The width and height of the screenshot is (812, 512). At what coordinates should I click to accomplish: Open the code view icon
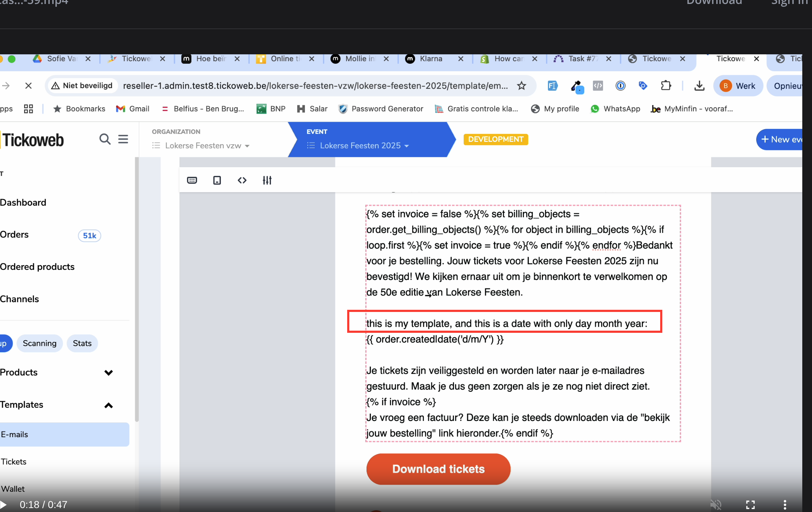pyautogui.click(x=242, y=180)
